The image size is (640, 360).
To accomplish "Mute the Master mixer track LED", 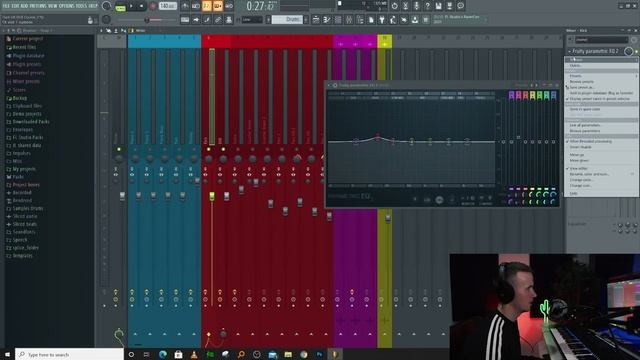I will pyautogui.click(x=119, y=149).
